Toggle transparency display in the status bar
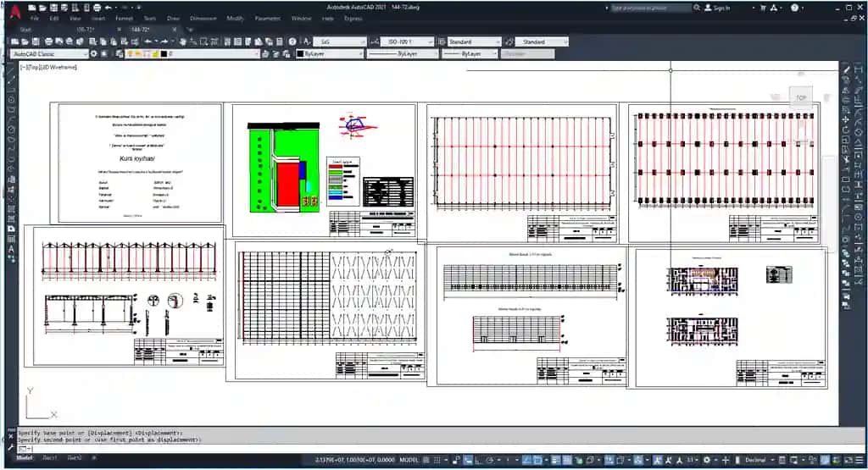This screenshot has width=868, height=470. 567,460
